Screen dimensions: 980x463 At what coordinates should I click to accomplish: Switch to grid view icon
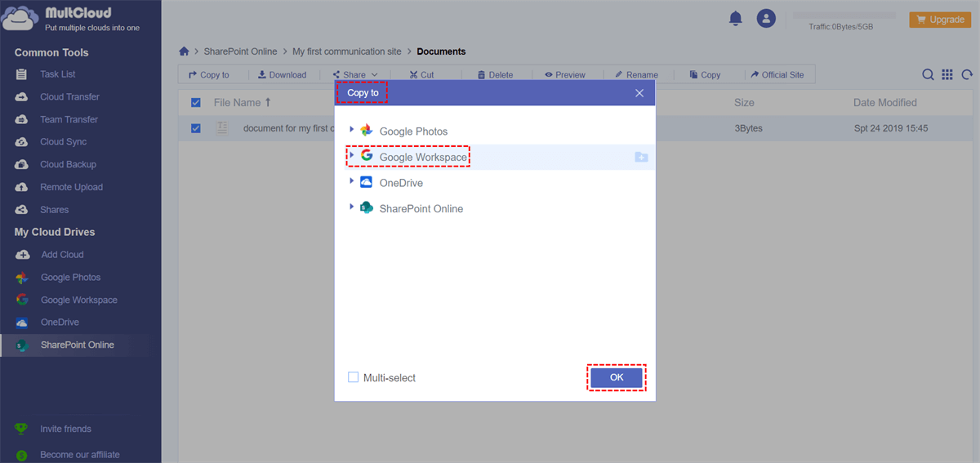[947, 74]
